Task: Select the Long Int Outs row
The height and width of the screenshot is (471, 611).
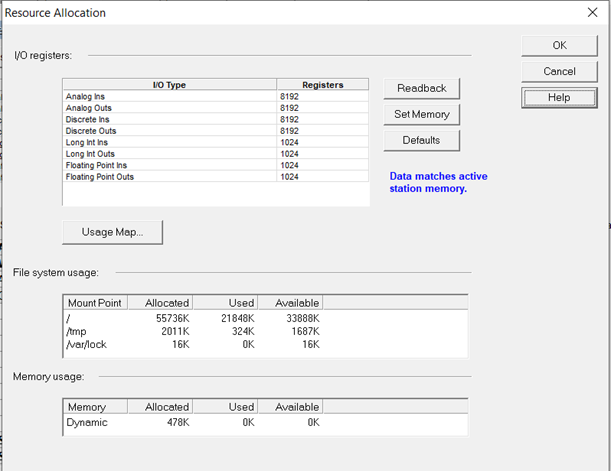Action: click(x=215, y=154)
